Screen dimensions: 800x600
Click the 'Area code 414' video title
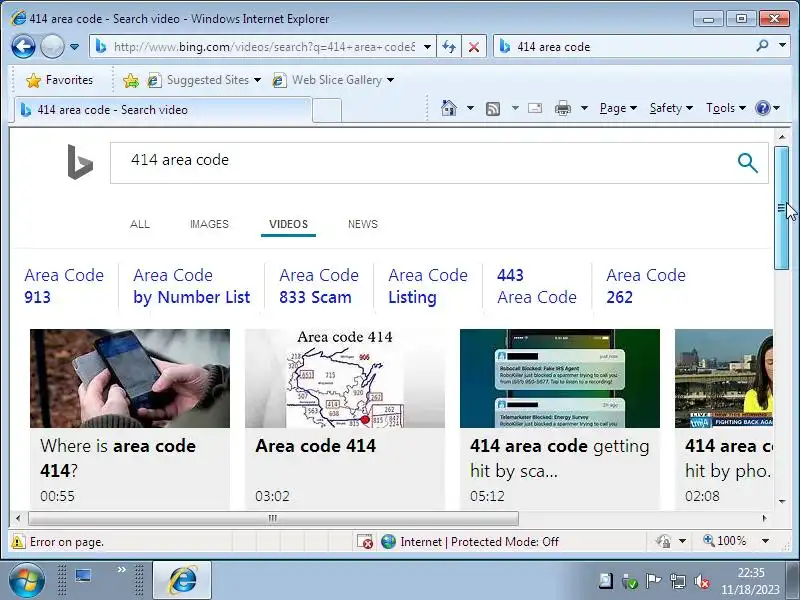coord(315,446)
